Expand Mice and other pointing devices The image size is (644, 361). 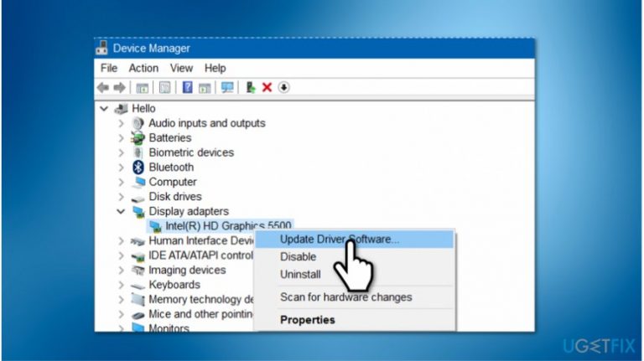pos(121,314)
